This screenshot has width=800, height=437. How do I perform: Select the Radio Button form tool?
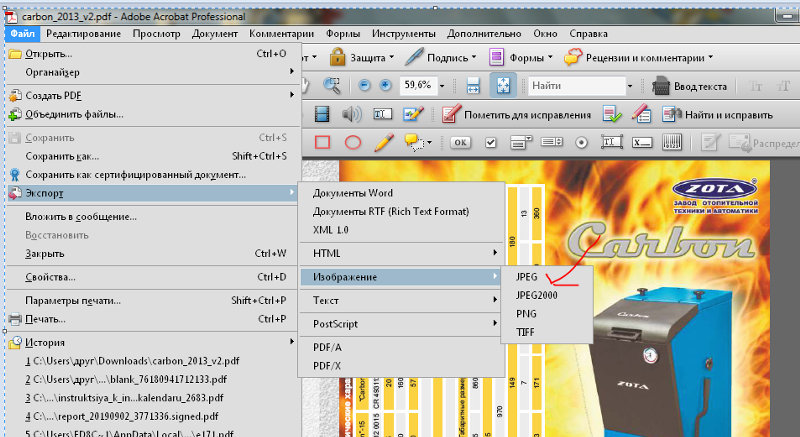point(581,143)
